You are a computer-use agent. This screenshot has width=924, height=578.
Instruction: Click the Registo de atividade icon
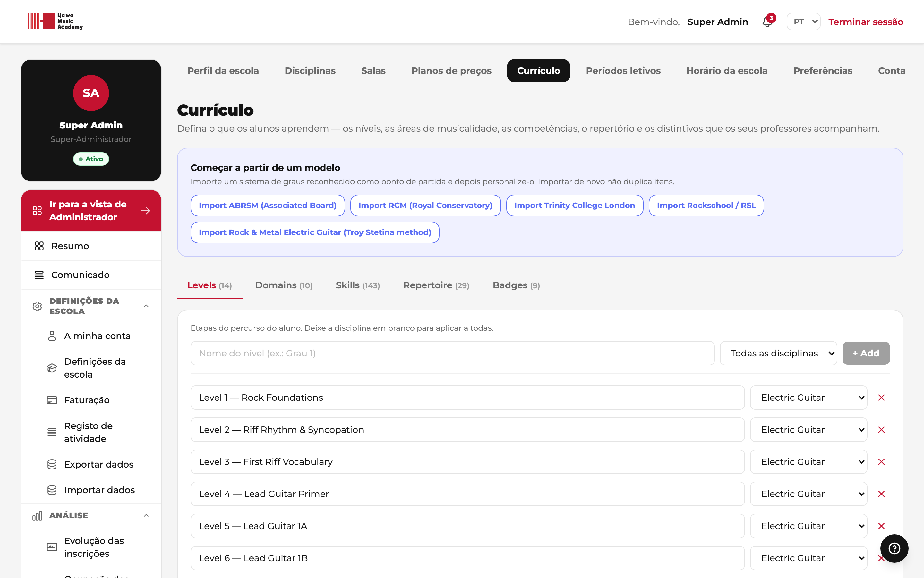[52, 432]
